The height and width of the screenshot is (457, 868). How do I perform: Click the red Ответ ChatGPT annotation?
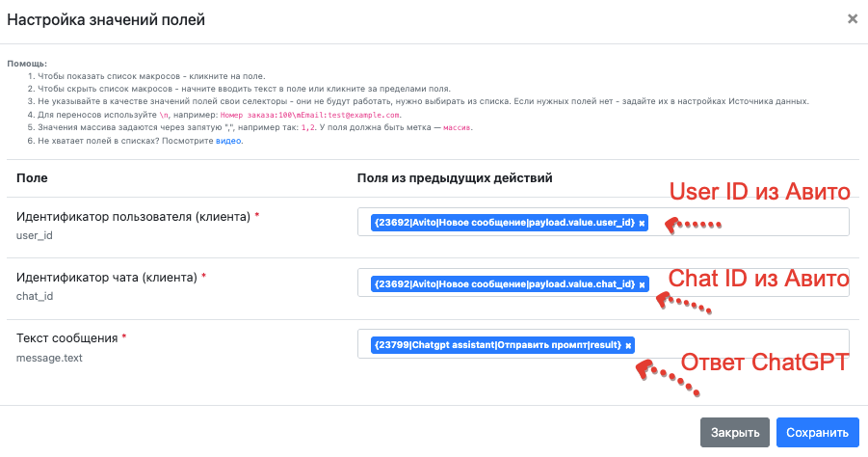tap(765, 363)
